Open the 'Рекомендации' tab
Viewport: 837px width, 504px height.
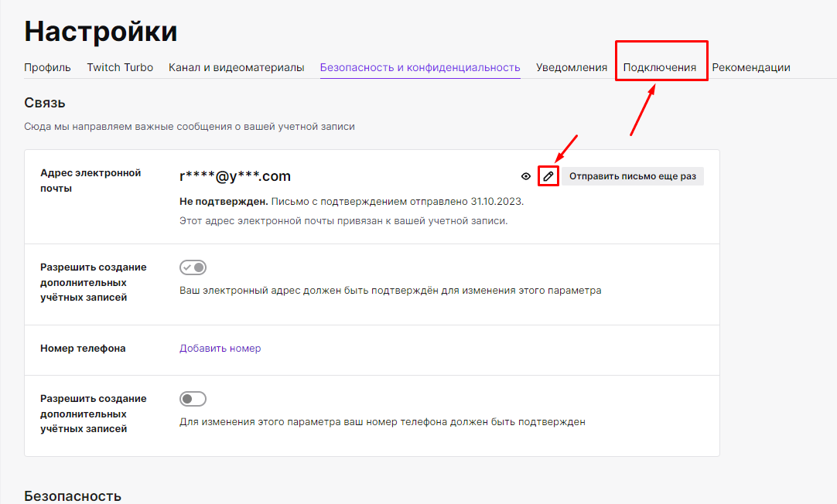[751, 67]
